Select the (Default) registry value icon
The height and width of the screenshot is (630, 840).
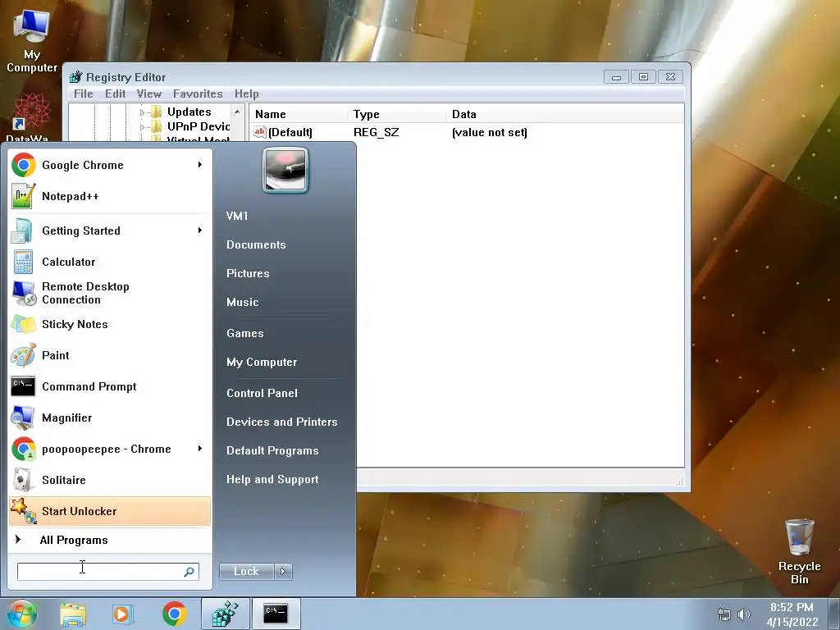pyautogui.click(x=260, y=132)
